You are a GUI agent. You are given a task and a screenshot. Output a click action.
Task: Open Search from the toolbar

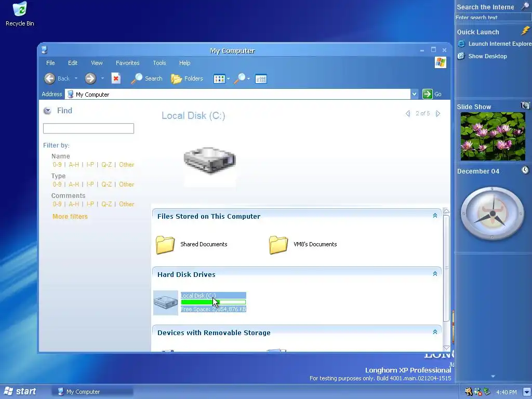click(x=147, y=78)
